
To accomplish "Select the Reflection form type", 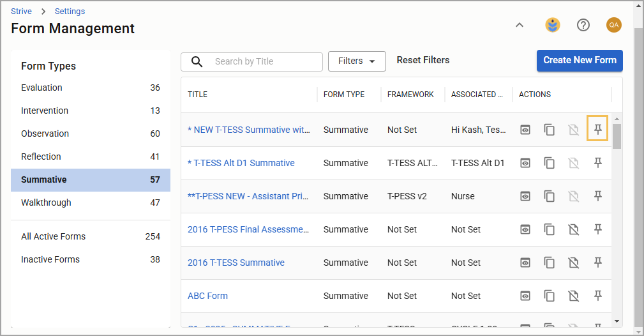I will [x=91, y=157].
